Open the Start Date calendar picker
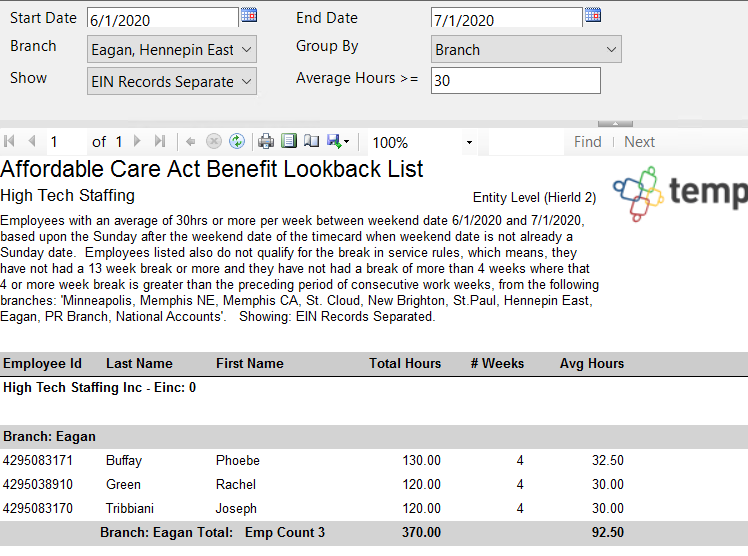Viewport: 748px width, 556px height. (249, 15)
